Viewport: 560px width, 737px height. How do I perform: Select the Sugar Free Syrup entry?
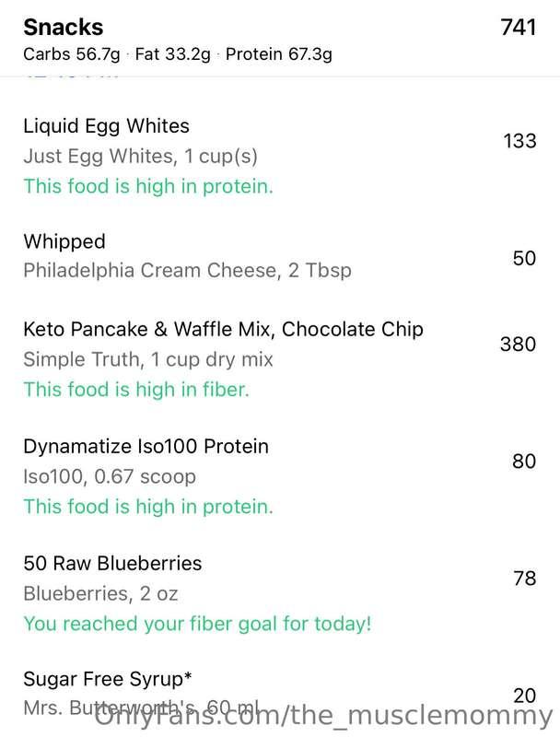(x=280, y=694)
